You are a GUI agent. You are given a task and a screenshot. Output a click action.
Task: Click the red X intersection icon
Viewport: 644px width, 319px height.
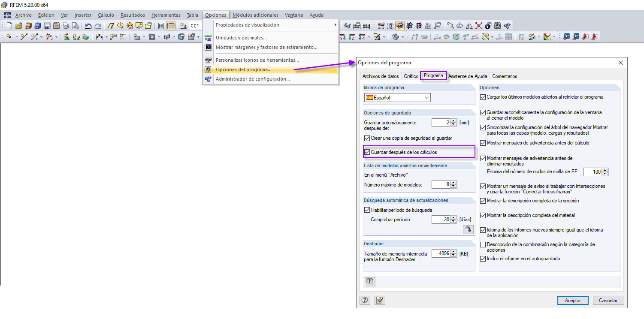tap(478, 26)
